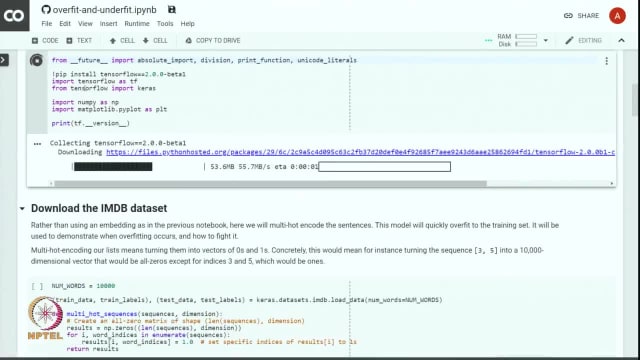640x360 pixels.
Task: Expand the left sidebar panel arrow
Action: 4,60
